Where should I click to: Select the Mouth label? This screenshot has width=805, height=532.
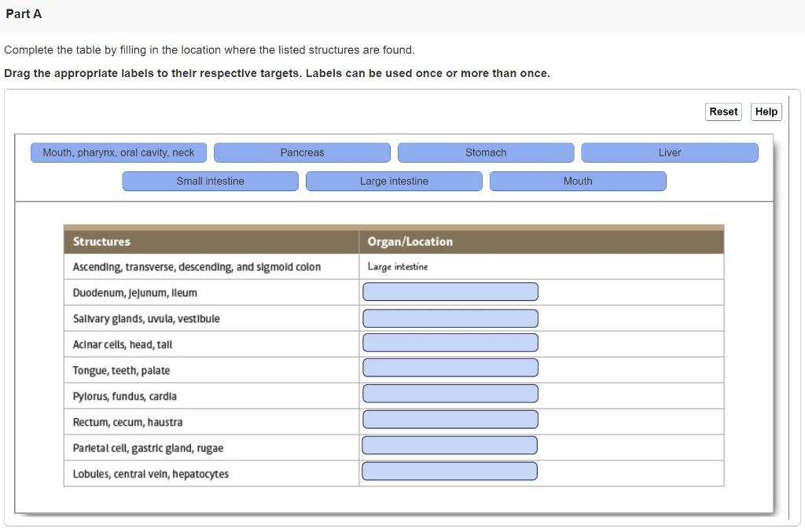point(578,181)
